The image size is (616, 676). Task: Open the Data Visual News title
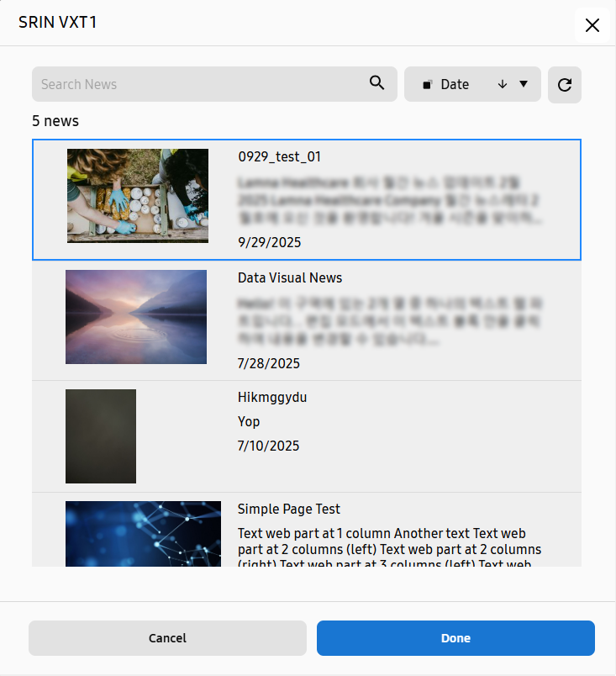point(290,277)
